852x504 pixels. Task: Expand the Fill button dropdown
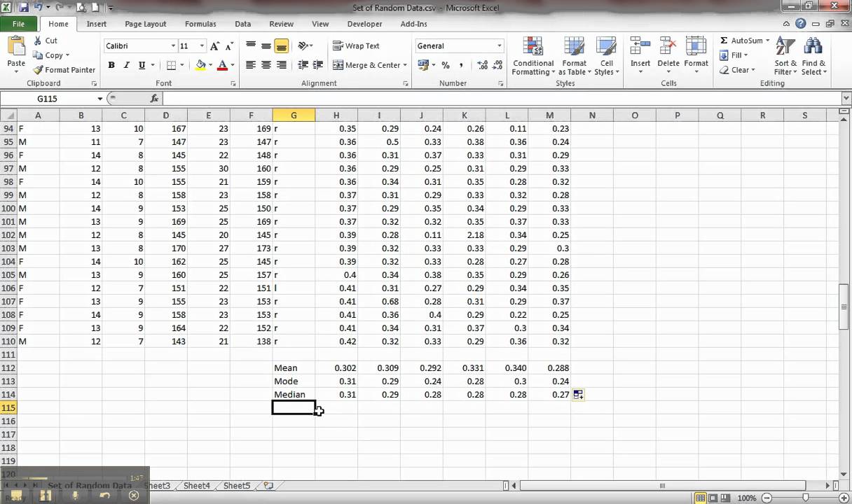745,55
